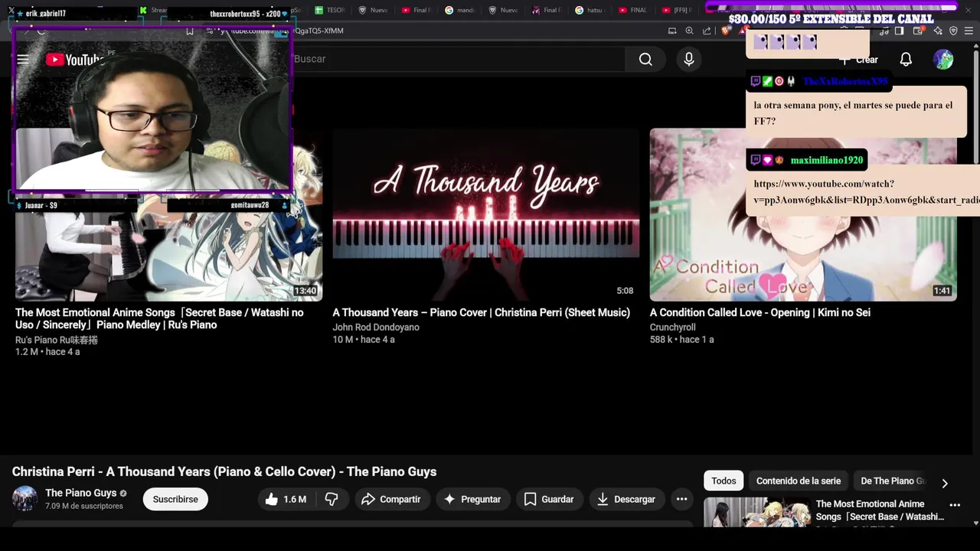Toggle the browser sidebar panel icon

(900, 31)
